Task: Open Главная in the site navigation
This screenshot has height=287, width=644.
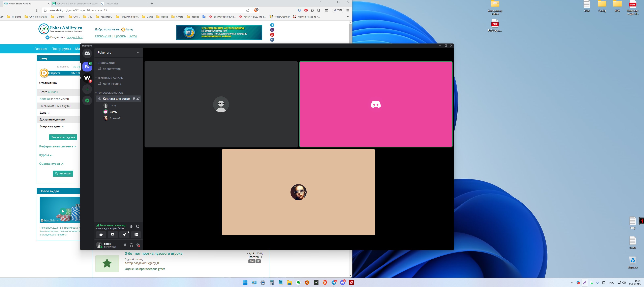Action: pos(41,49)
